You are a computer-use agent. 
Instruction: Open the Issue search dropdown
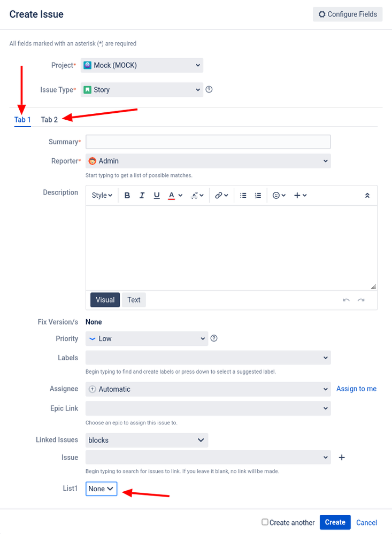tap(208, 458)
